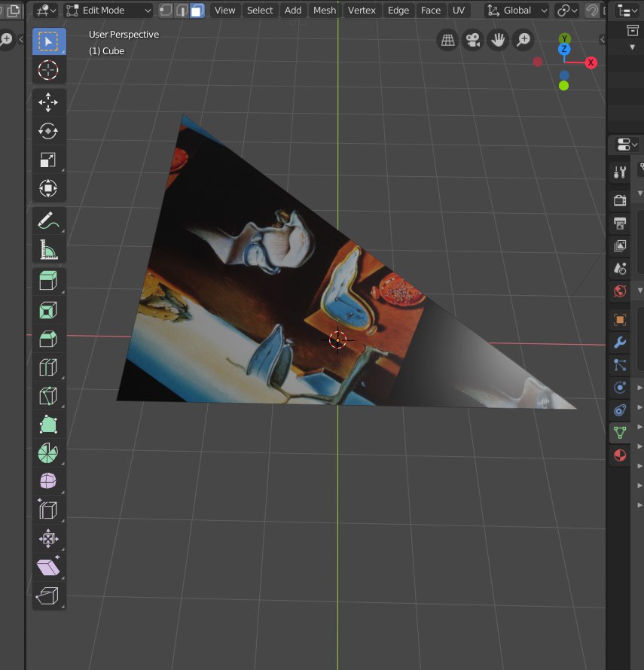This screenshot has height=670, width=644.
Task: Open the Physics properties tab
Action: (x=620, y=388)
